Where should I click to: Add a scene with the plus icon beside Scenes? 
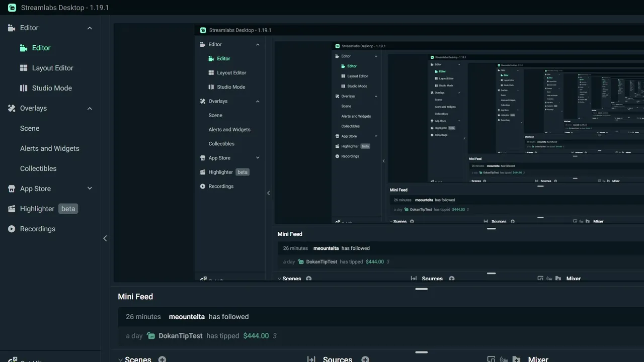[162, 359]
